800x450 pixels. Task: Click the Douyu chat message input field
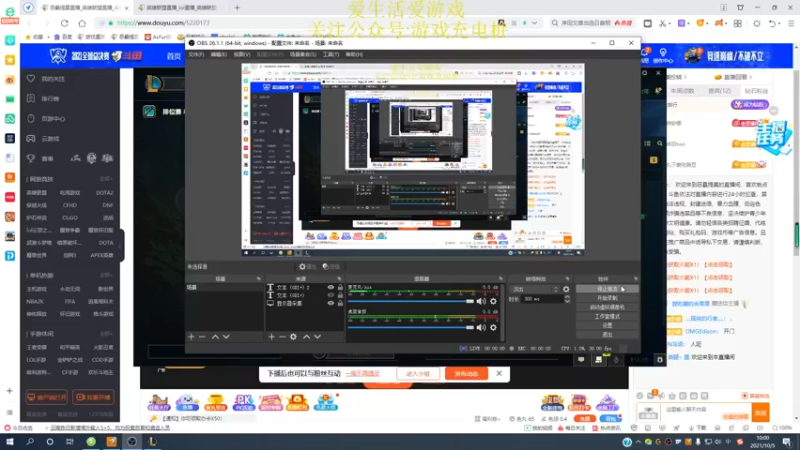[707, 410]
